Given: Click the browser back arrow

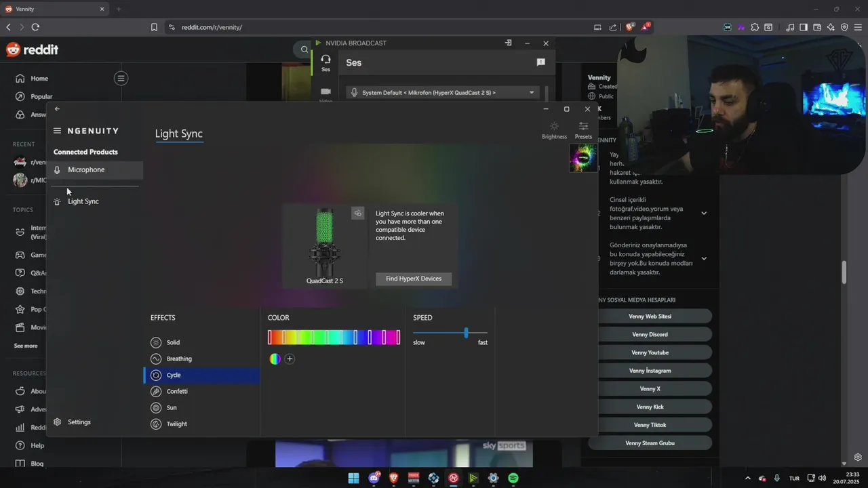Looking at the screenshot, I should tap(8, 27).
